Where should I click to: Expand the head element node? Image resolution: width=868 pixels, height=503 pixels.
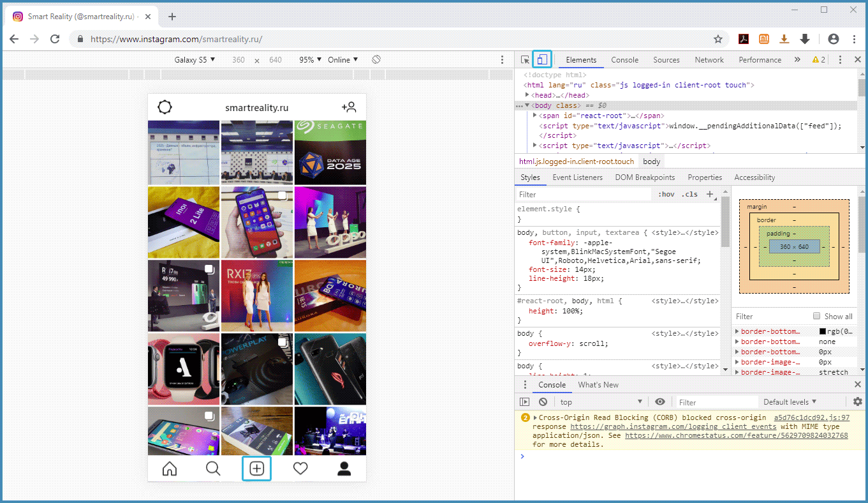pyautogui.click(x=527, y=94)
